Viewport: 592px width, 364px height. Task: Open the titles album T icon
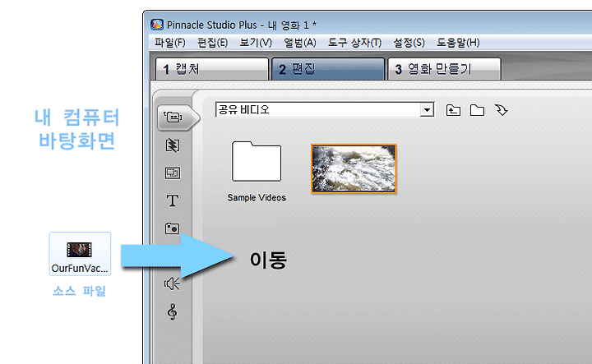[173, 200]
